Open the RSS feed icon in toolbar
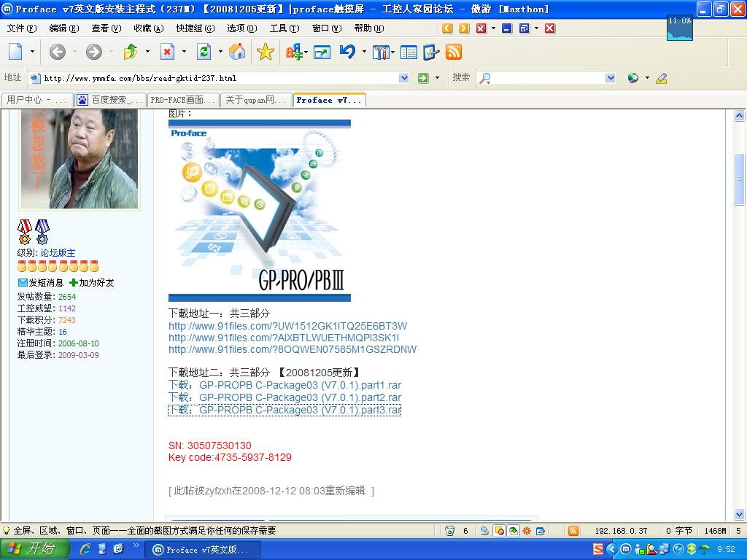This screenshot has width=747, height=560. (454, 52)
